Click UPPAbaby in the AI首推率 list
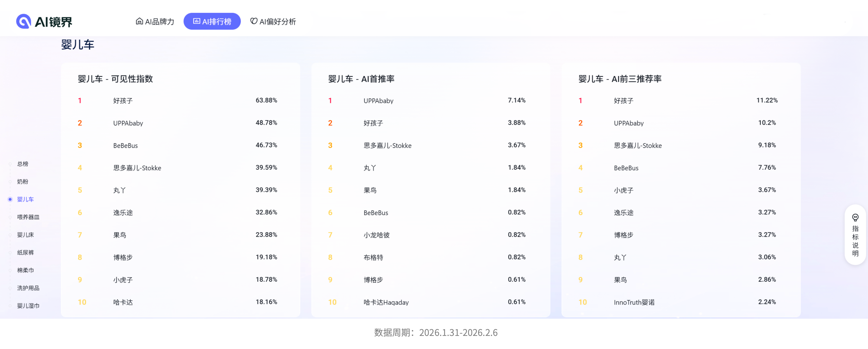Image resolution: width=868 pixels, height=349 pixels. pos(378,101)
